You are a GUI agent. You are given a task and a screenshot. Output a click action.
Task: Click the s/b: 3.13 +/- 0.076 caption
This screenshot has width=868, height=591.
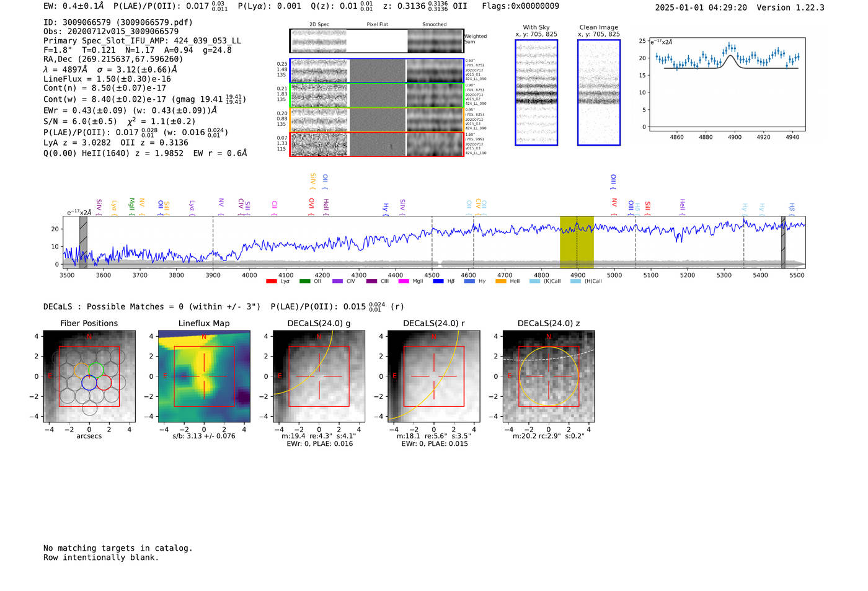point(204,436)
